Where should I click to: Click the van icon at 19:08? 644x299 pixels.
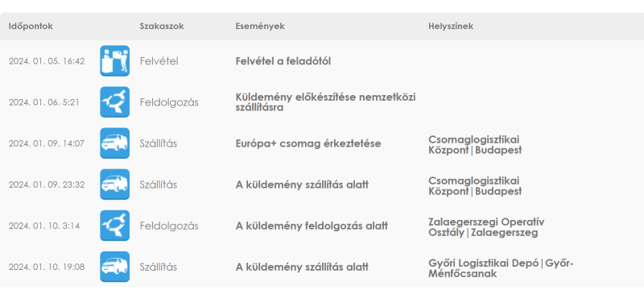tap(114, 267)
